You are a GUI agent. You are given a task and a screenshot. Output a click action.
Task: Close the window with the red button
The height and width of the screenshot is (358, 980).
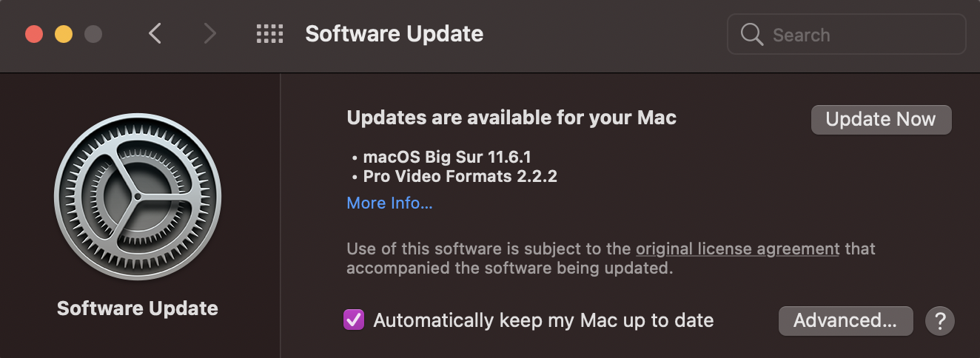click(x=34, y=34)
